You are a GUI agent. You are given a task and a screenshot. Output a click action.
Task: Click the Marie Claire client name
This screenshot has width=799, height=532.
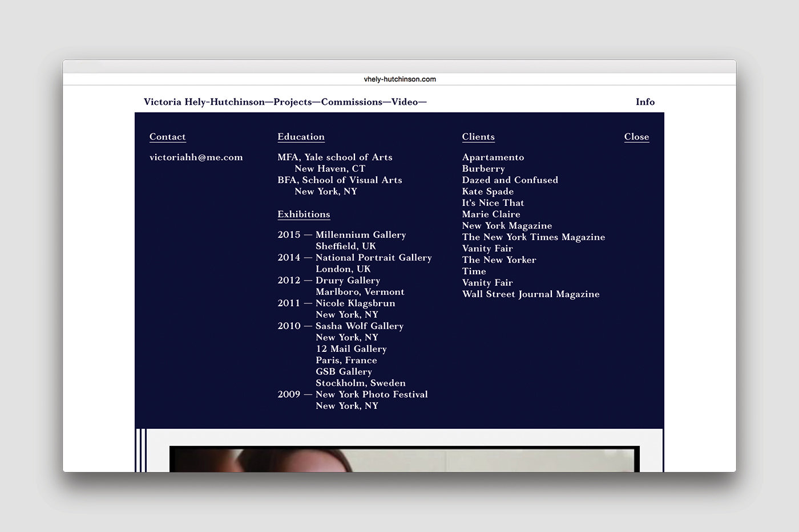491,214
